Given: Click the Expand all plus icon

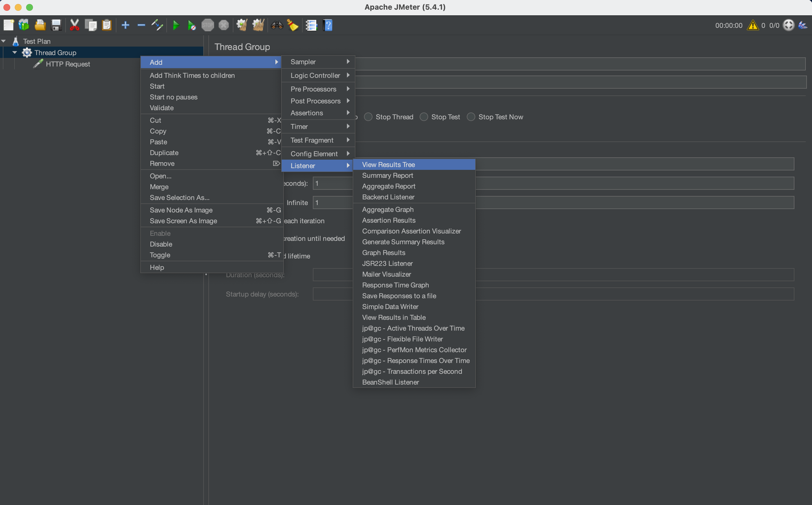Looking at the screenshot, I should 125,25.
